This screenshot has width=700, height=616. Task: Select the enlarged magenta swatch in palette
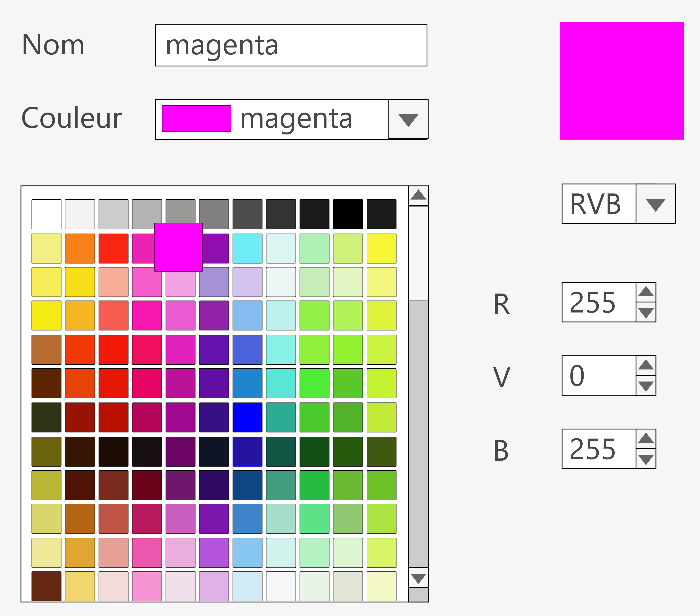coord(179,247)
